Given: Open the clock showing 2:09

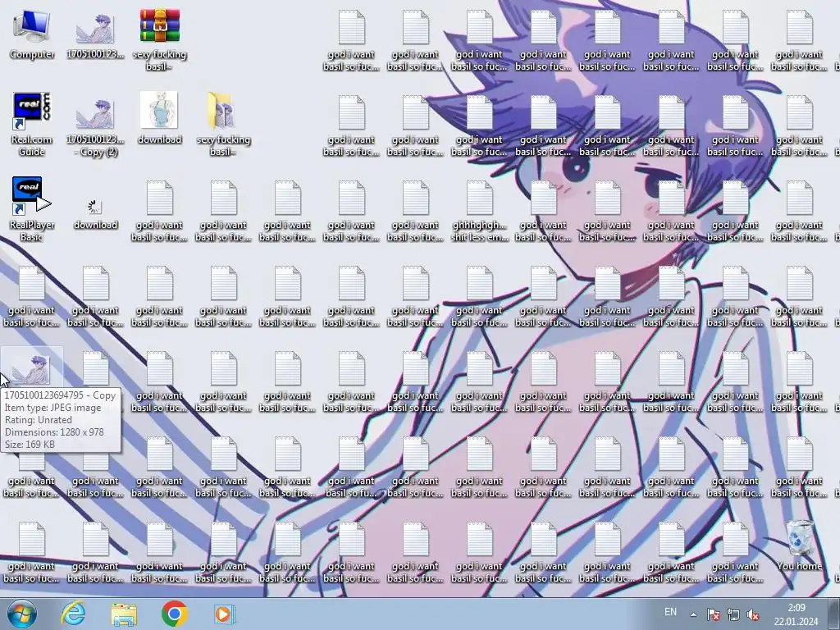Looking at the screenshot, I should coord(796,614).
